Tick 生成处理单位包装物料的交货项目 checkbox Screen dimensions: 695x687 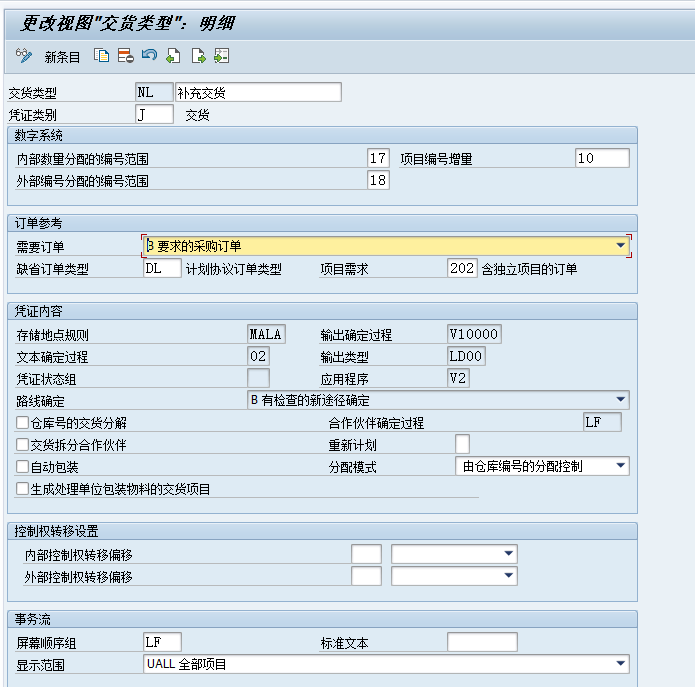click(23, 489)
